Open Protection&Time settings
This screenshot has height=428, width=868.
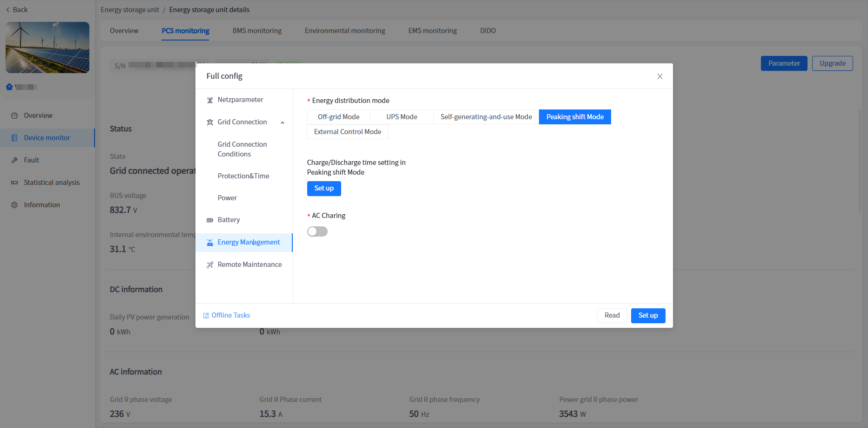[x=243, y=176]
